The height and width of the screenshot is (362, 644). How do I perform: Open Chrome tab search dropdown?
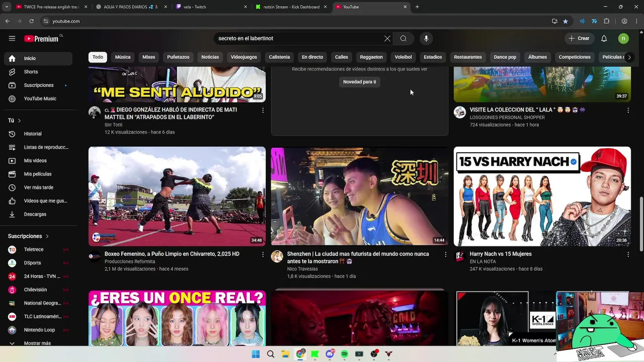tap(7, 7)
